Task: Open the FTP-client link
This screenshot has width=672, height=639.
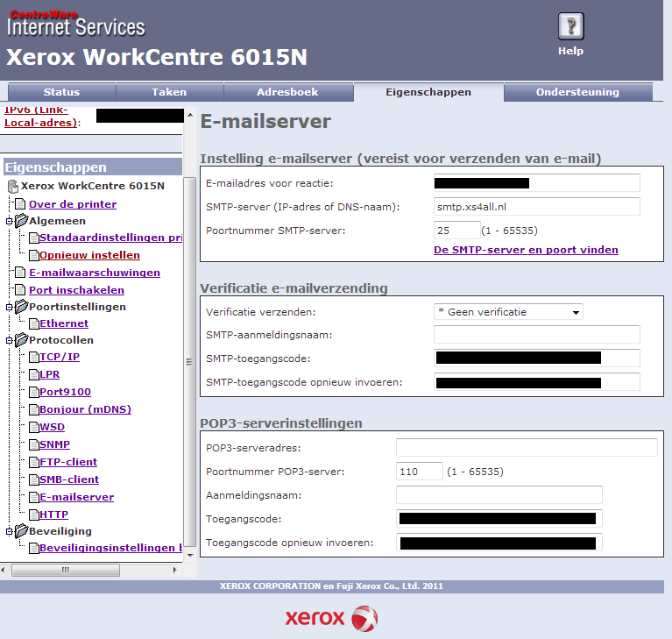Action: click(x=68, y=462)
